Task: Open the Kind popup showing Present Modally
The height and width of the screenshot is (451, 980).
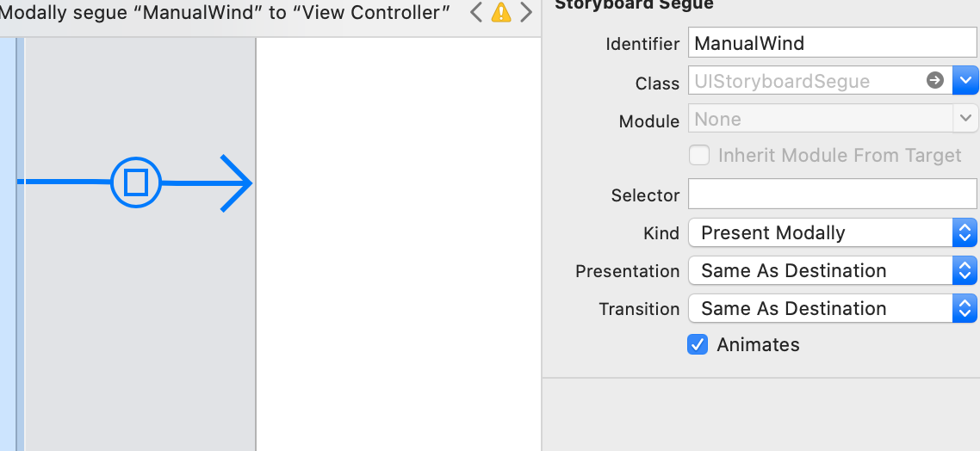Action: tap(833, 232)
